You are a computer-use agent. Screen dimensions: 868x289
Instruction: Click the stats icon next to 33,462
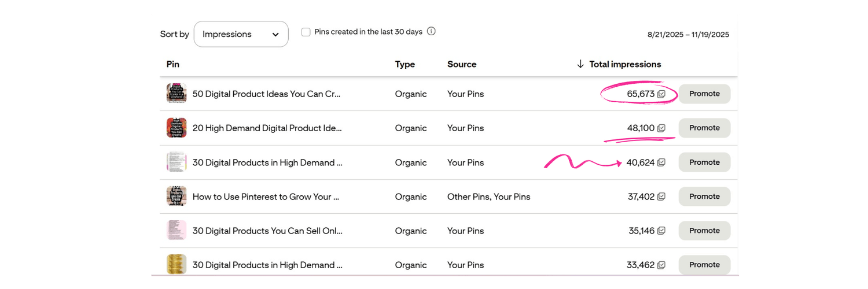point(661,265)
